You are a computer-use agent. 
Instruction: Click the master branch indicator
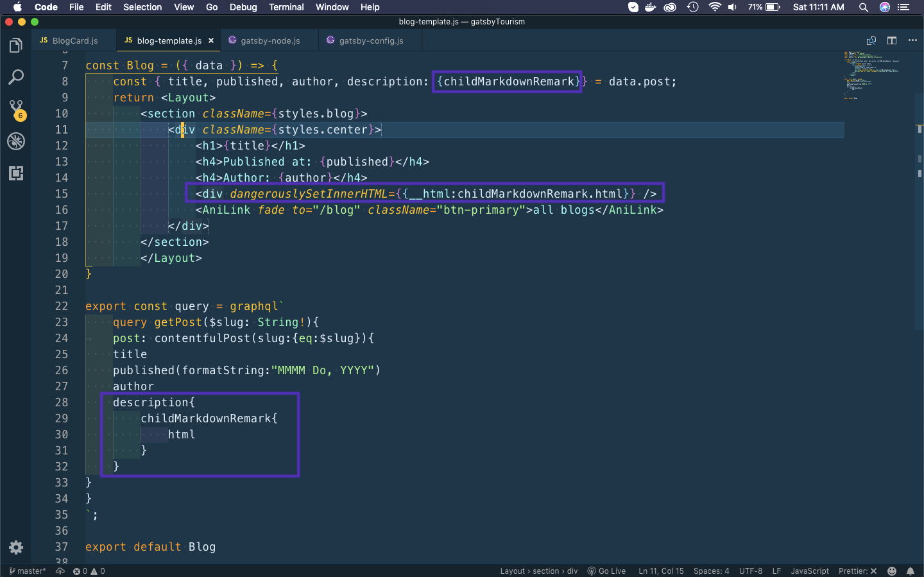click(28, 571)
